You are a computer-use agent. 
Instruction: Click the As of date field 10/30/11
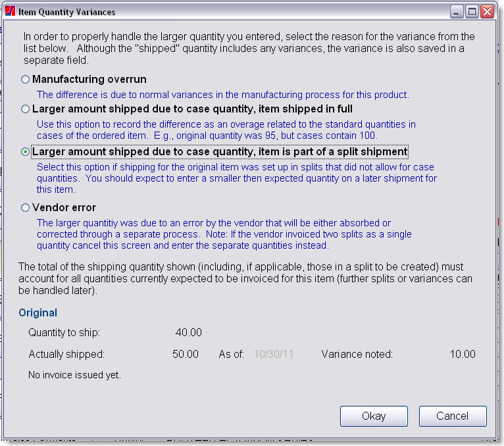tap(274, 354)
